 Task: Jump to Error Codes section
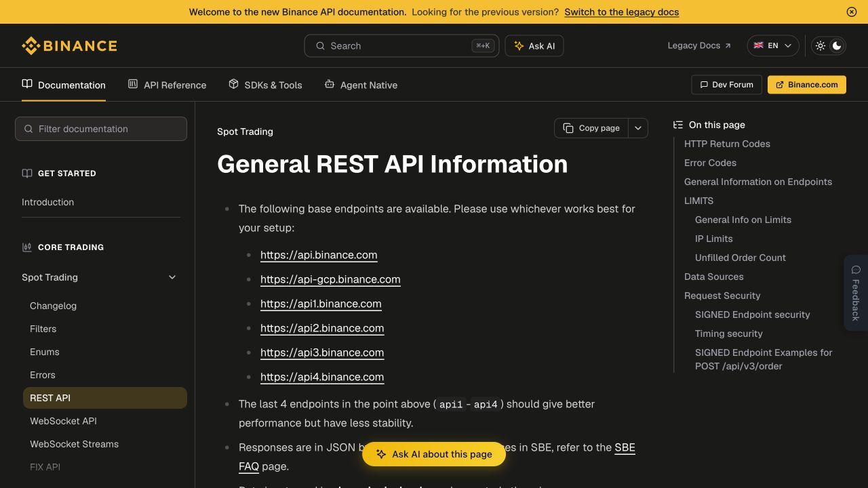click(x=710, y=163)
